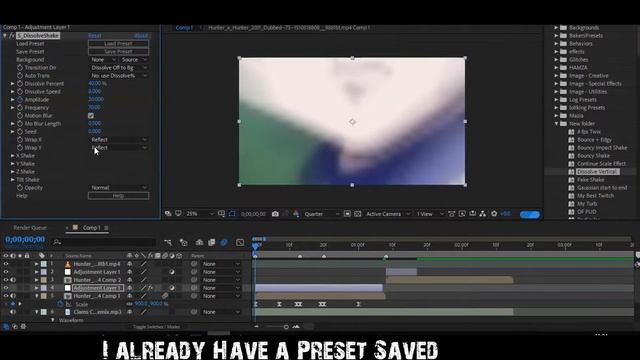Open the 25% magnification dropdown
The image size is (640, 360).
point(200,213)
